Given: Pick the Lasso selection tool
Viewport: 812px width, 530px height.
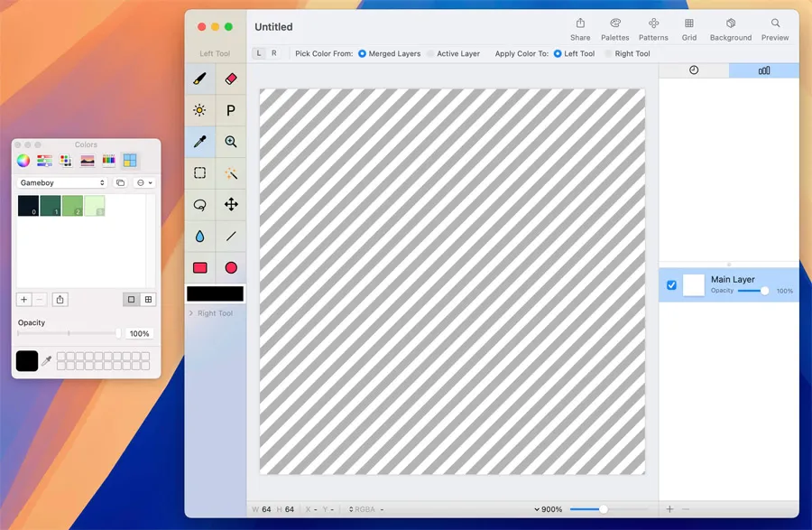Looking at the screenshot, I should 199,204.
